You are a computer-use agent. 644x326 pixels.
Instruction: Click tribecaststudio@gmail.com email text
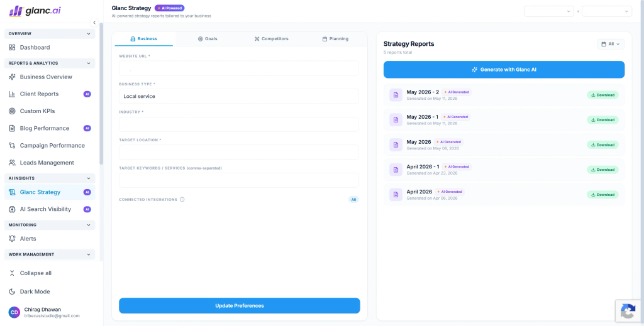point(52,316)
